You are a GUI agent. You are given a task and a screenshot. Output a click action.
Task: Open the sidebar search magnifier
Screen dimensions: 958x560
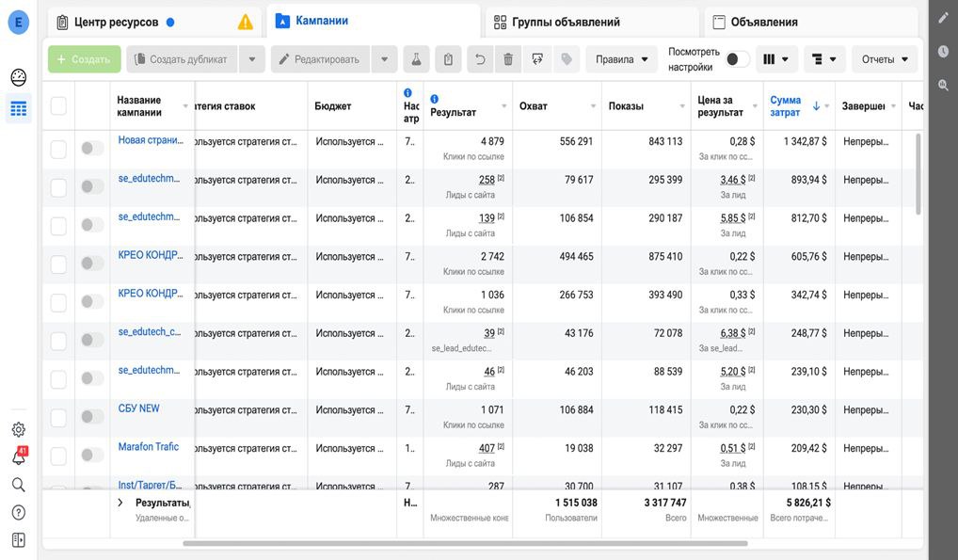click(18, 485)
